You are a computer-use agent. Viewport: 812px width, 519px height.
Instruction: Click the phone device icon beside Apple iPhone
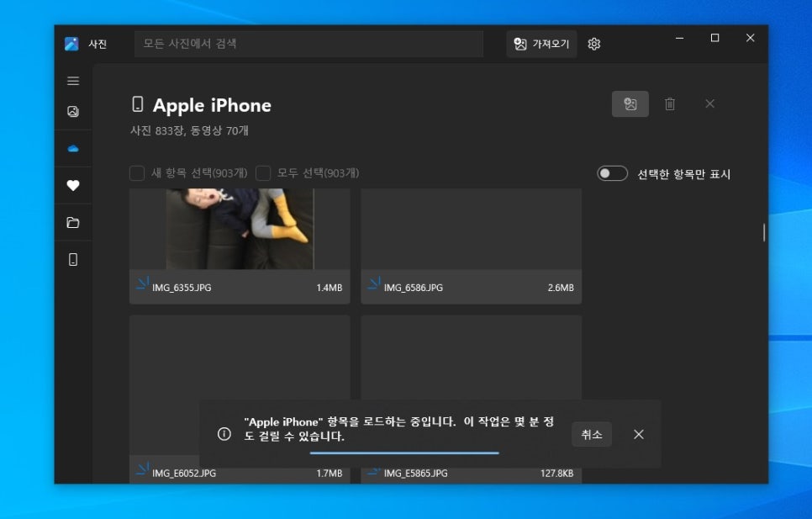(137, 104)
